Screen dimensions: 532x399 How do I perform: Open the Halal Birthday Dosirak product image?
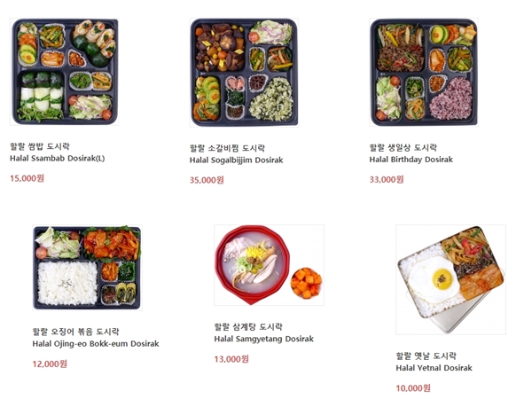tap(424, 72)
